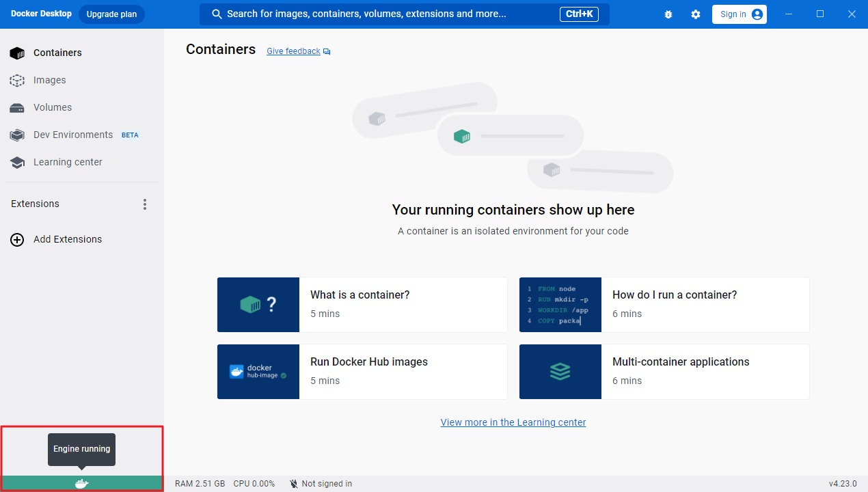Click the BETA badge next to Dev Environments
Image resolution: width=868 pixels, height=492 pixels.
click(x=130, y=135)
